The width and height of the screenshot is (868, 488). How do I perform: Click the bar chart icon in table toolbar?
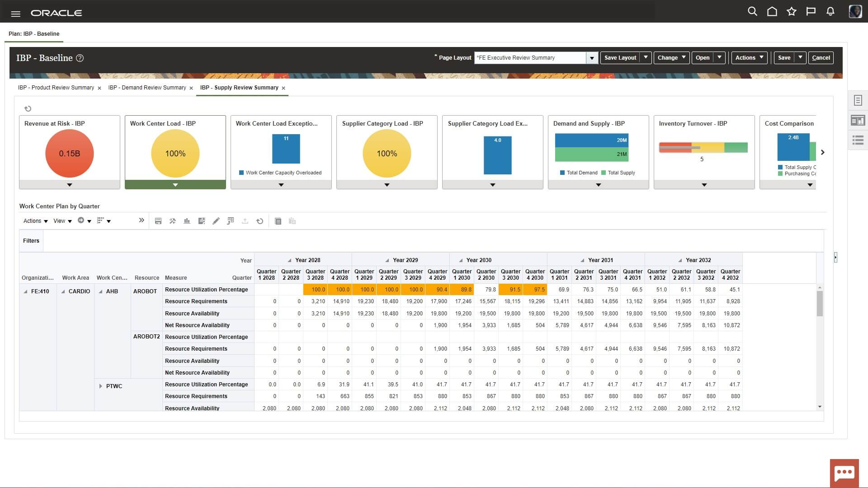[x=187, y=221]
